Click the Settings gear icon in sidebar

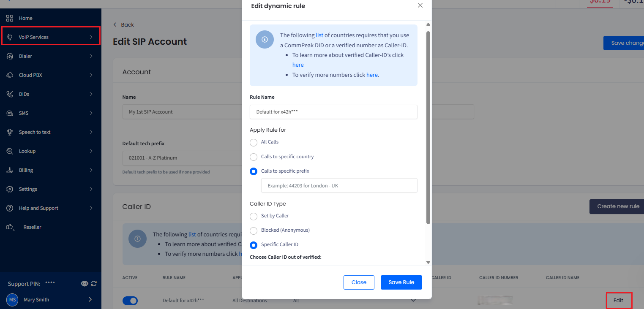10,189
